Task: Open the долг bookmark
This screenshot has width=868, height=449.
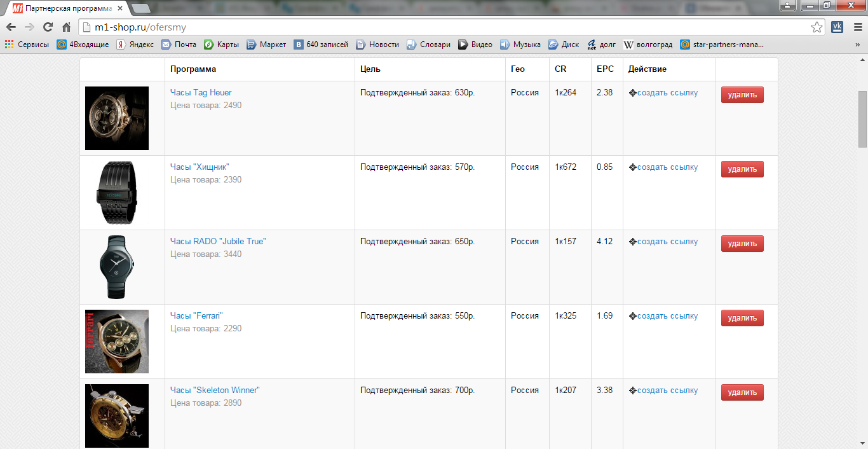Action: (x=601, y=45)
